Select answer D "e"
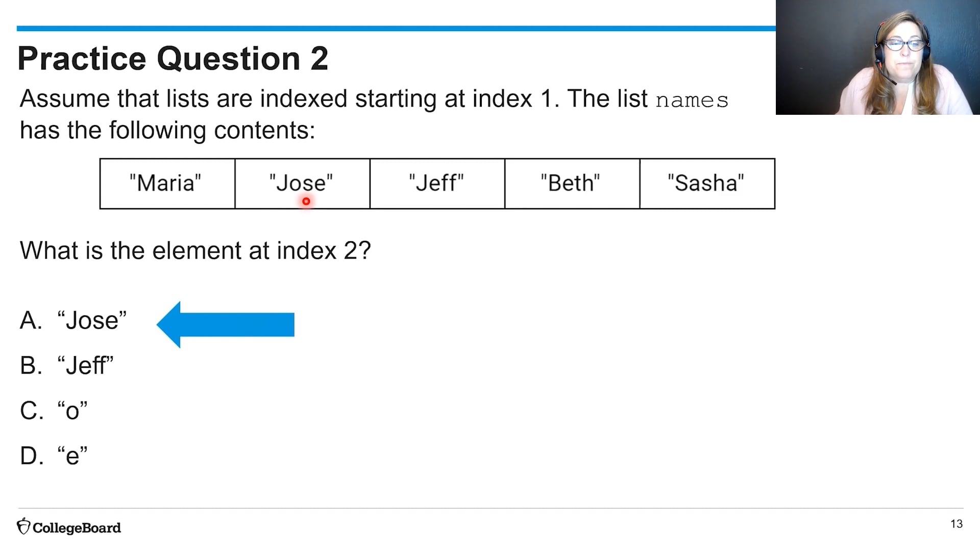The image size is (980, 551). click(x=54, y=455)
